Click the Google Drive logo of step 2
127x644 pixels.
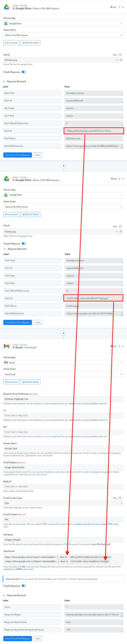click(7, 7)
